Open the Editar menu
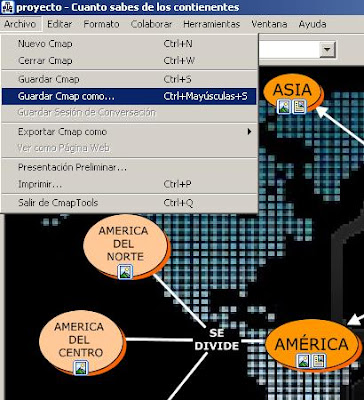364x400 pixels. [x=59, y=24]
